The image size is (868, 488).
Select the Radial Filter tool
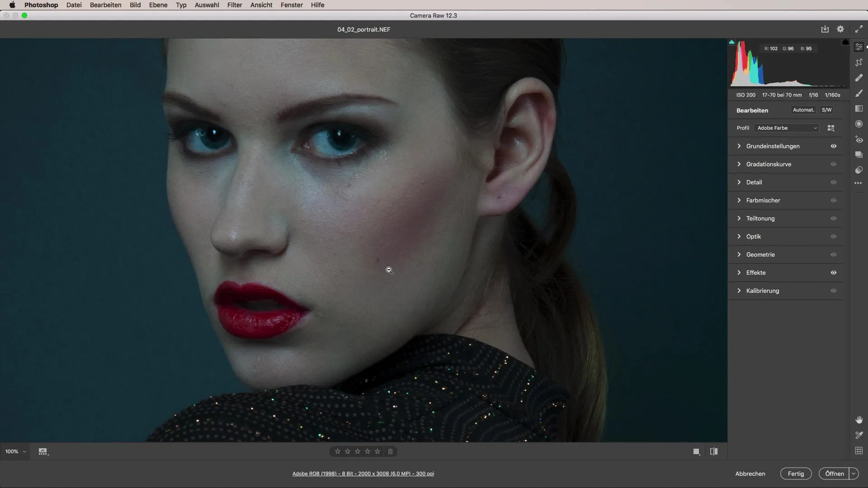(x=859, y=124)
